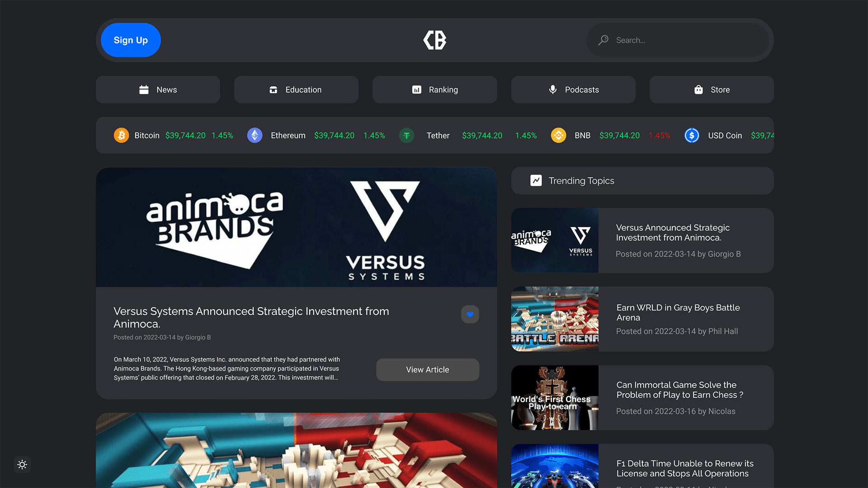Click Tether's 1.45% change value
Screen dimensions: 868x488
click(526, 136)
